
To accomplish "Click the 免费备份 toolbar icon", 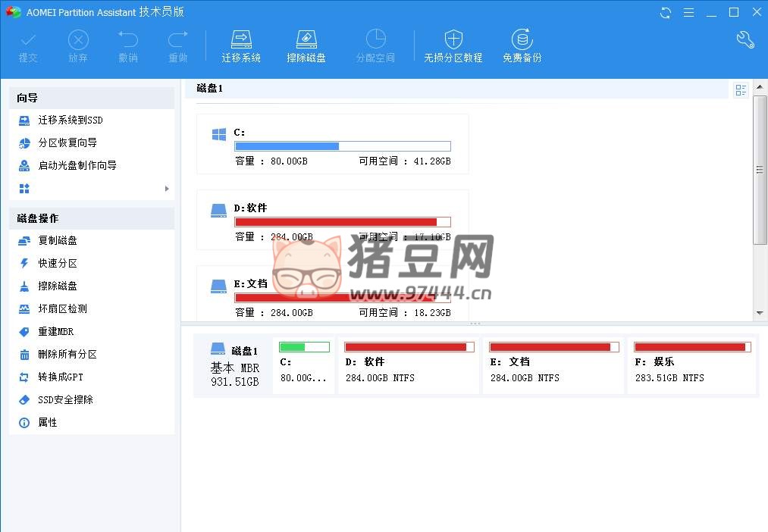I will [x=522, y=39].
